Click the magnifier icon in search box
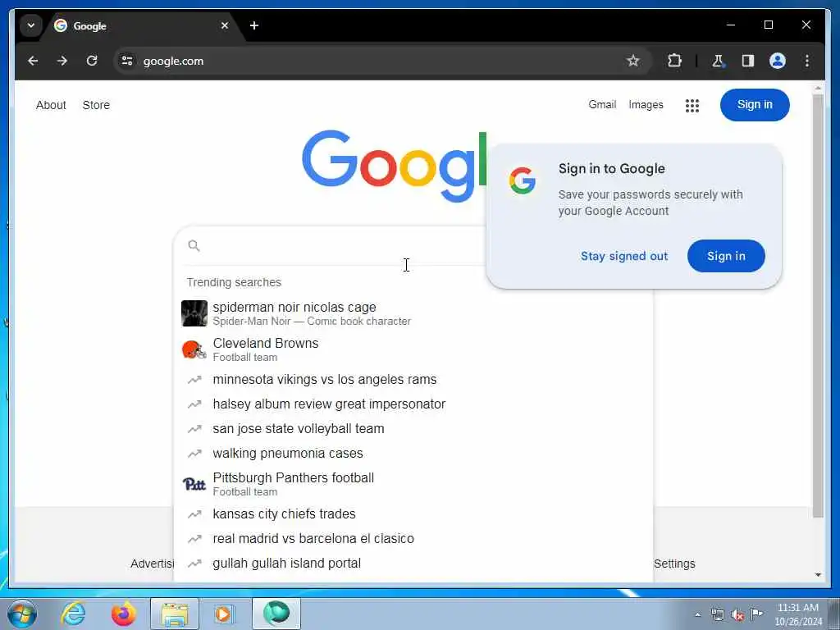The height and width of the screenshot is (630, 840). pos(194,246)
